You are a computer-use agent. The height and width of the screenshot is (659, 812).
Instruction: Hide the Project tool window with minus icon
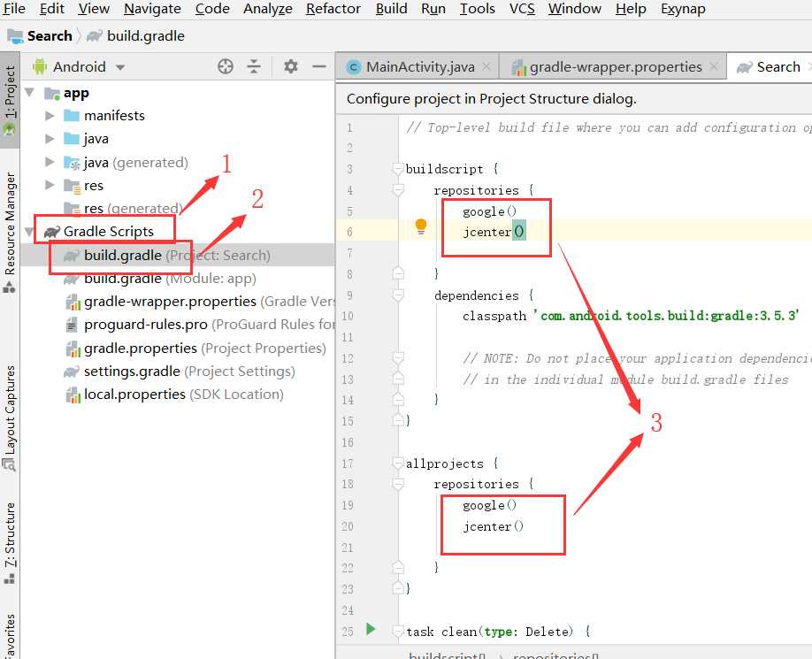[x=319, y=66]
